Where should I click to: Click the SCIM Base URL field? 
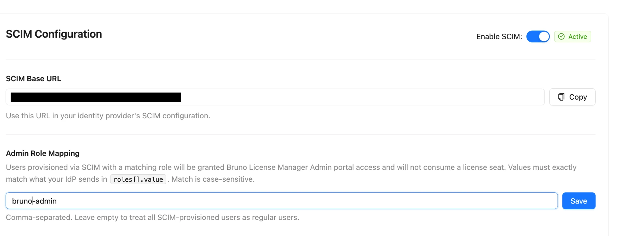pos(275,97)
